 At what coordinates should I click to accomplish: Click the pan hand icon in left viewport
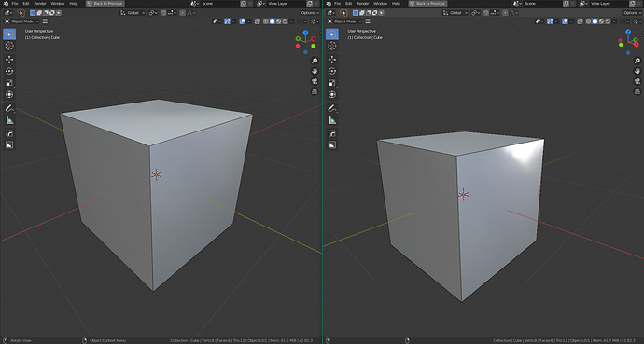tap(315, 71)
